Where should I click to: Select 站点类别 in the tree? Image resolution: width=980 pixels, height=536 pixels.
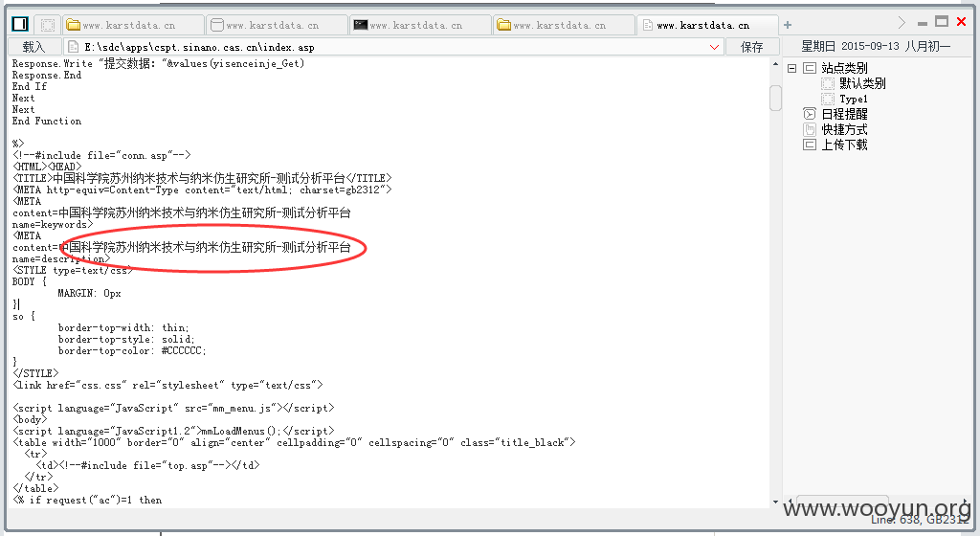pyautogui.click(x=844, y=68)
